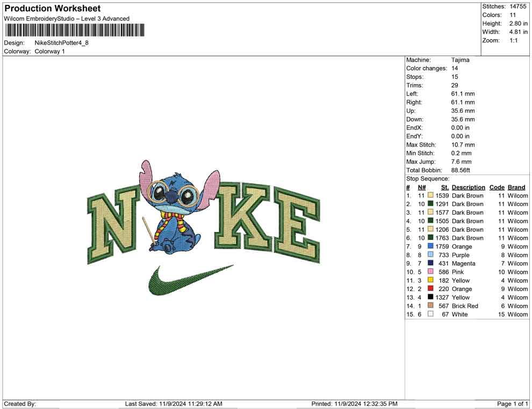Click the light blue swatch for stop 8 Purple

pos(430,254)
